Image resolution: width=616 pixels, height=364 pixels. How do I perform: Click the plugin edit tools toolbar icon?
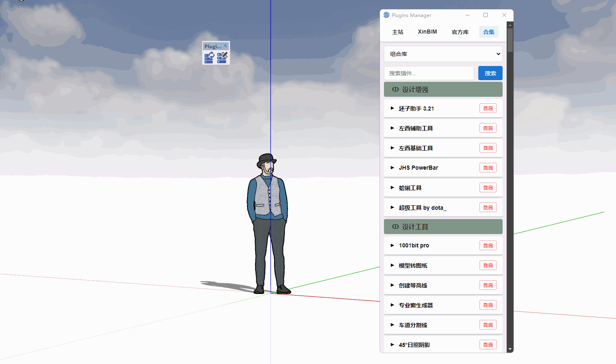222,58
